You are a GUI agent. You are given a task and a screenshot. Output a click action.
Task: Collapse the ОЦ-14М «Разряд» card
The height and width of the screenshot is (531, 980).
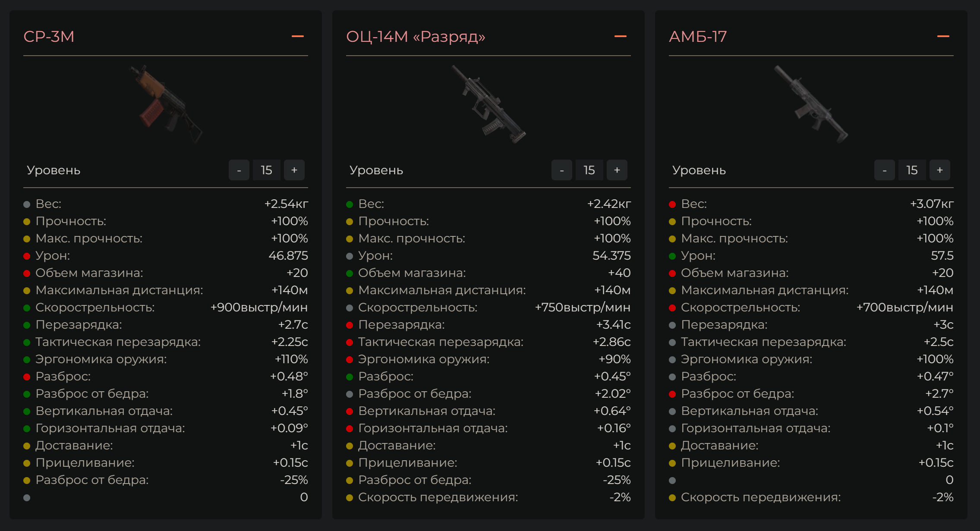coord(620,37)
